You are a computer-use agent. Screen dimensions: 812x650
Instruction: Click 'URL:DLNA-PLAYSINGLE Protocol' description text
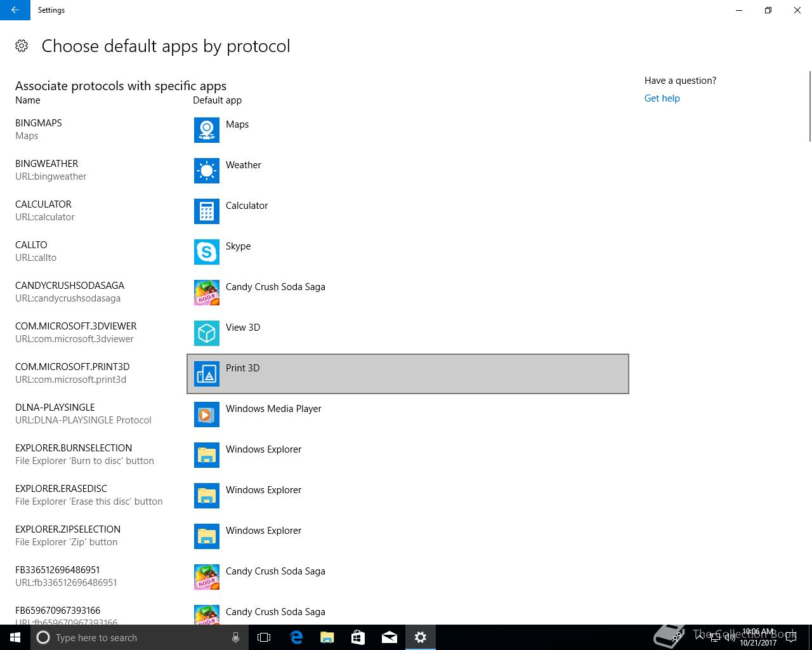tap(83, 420)
